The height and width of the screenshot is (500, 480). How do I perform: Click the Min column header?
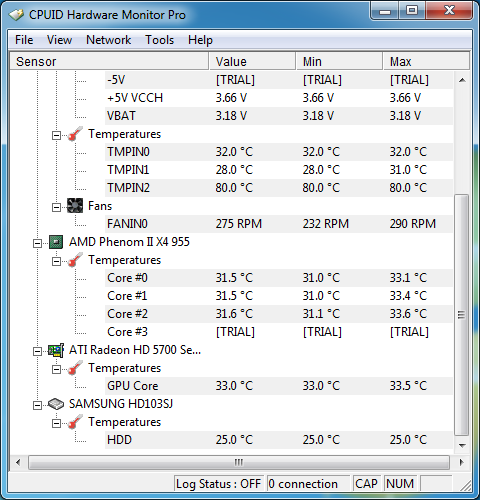click(x=339, y=61)
